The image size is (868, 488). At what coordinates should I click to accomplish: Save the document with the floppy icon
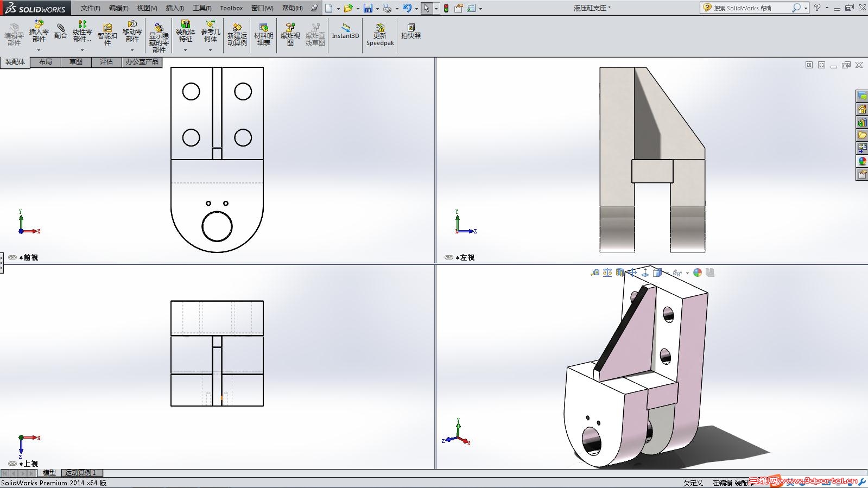point(368,8)
